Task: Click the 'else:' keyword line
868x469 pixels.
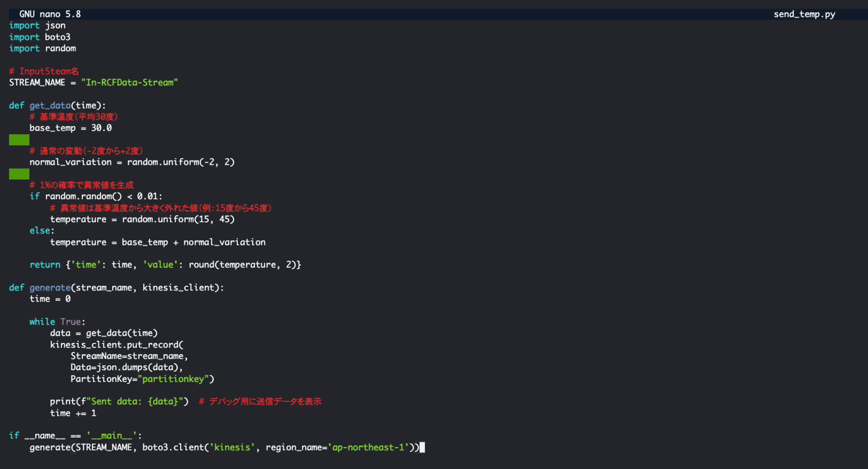Action: coord(42,231)
